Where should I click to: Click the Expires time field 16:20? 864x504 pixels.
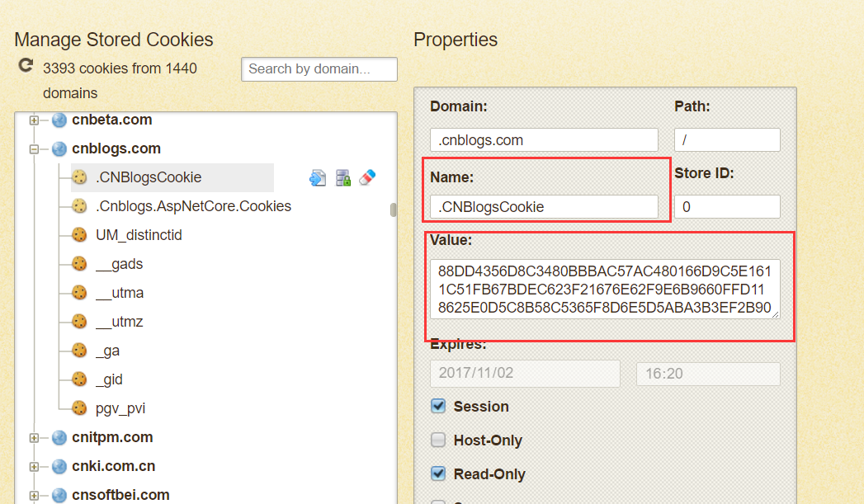pos(708,374)
